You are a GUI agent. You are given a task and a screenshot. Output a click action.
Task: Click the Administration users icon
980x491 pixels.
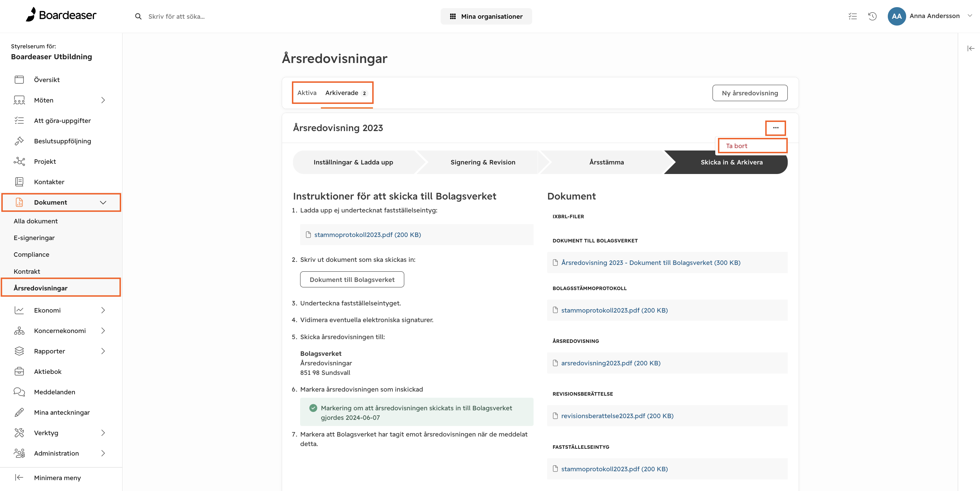point(19,453)
